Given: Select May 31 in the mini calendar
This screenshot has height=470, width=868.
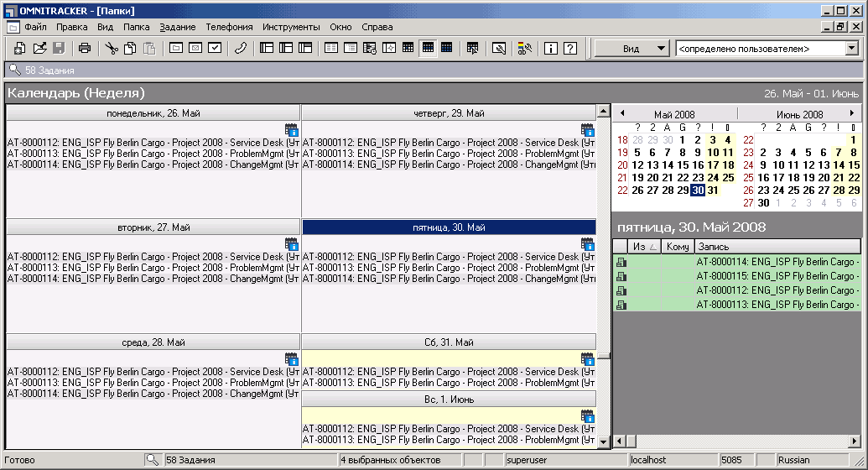Looking at the screenshot, I should pos(713,191).
